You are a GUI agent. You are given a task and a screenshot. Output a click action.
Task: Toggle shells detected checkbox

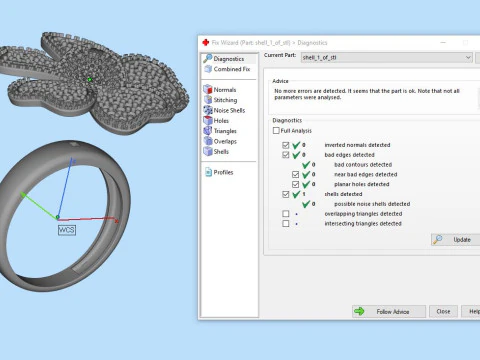coord(286,194)
